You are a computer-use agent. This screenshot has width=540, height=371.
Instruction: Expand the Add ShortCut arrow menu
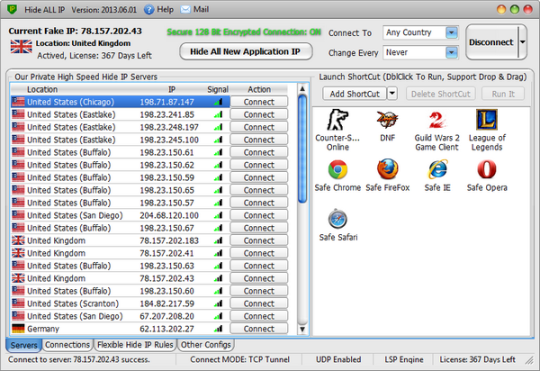(x=392, y=93)
